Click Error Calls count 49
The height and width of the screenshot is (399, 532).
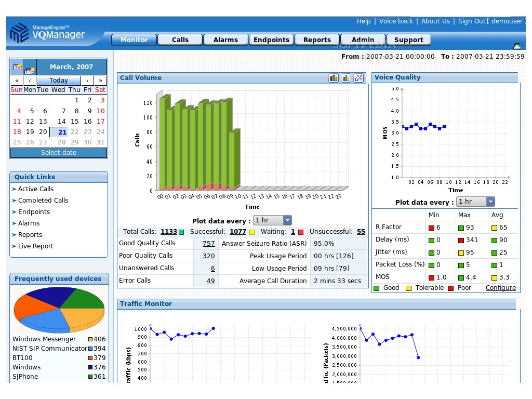211,281
